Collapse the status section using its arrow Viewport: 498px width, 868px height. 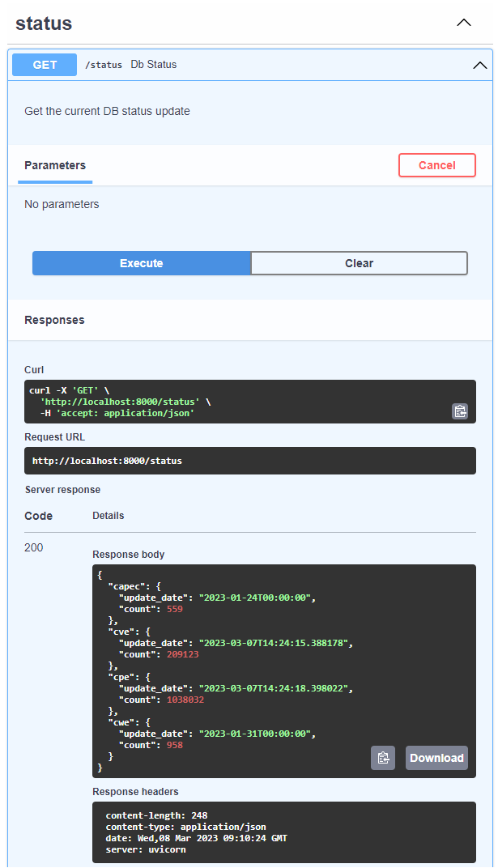tap(463, 23)
